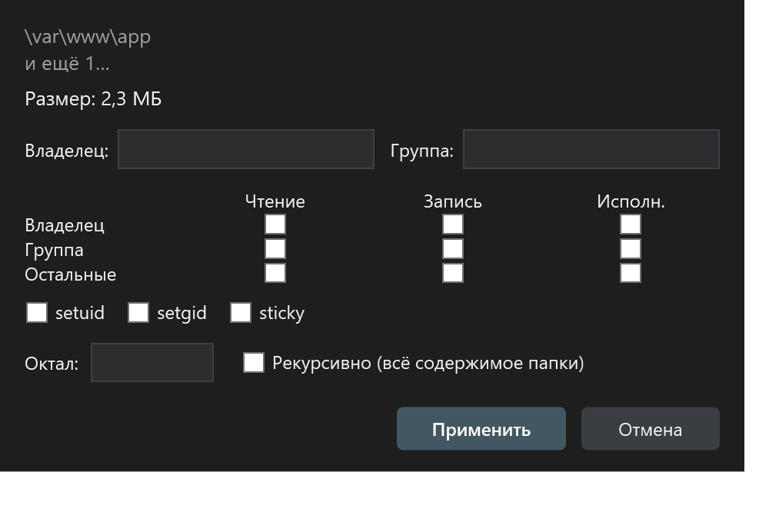Screen dimensions: 769x532
Task: Focus the Владелец owner input field
Action: click(x=246, y=150)
